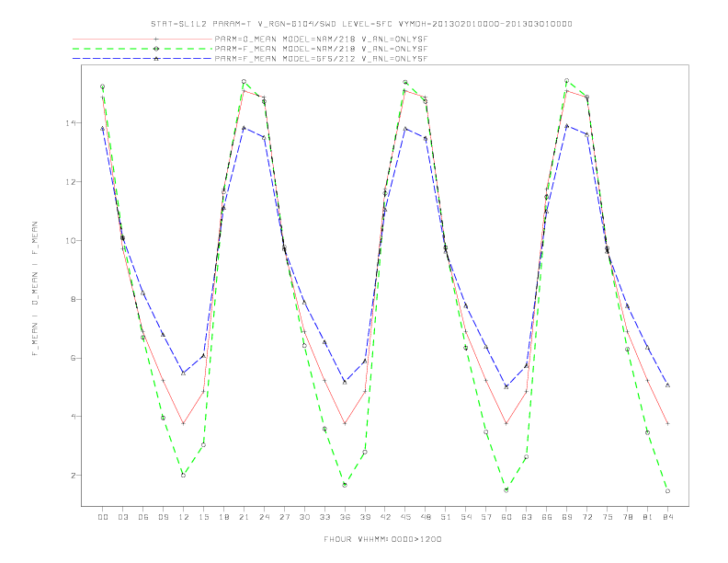
Task: Click the vertical y-axis label F_MEAN | O_MEAN | F_MEAN
Action: pyautogui.click(x=35, y=289)
